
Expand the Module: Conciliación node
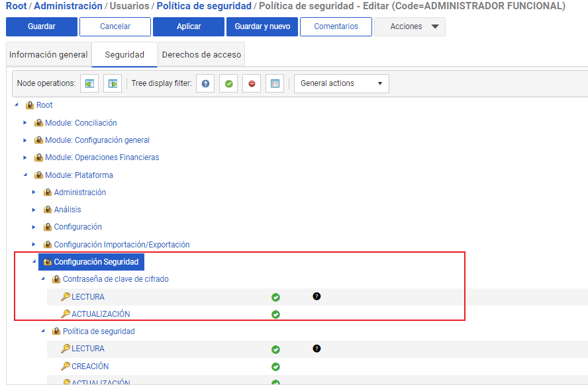click(25, 122)
